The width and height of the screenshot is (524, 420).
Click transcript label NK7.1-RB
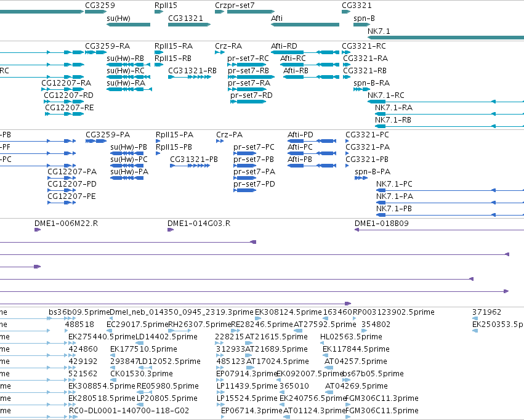pyautogui.click(x=393, y=120)
